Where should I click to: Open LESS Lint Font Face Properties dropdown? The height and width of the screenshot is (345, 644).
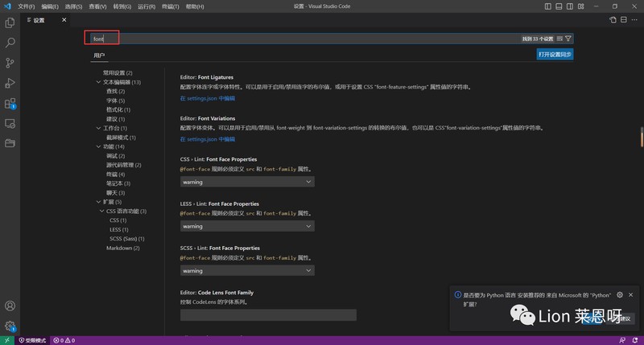[247, 226]
